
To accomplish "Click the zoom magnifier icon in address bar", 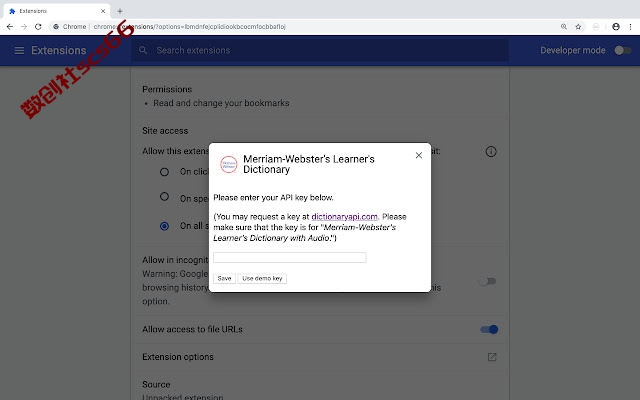I will click(x=564, y=27).
